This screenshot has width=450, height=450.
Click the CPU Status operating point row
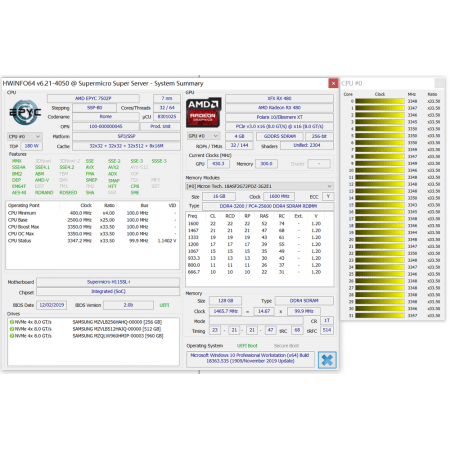[92, 241]
